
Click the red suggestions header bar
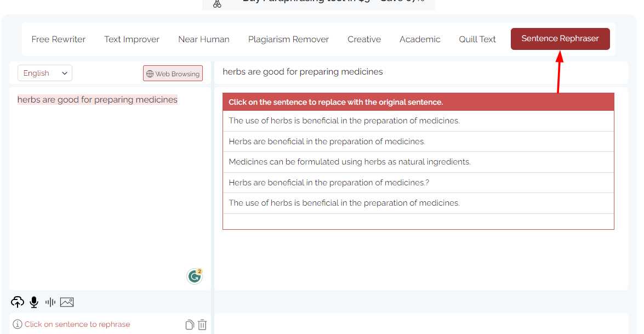coord(418,102)
